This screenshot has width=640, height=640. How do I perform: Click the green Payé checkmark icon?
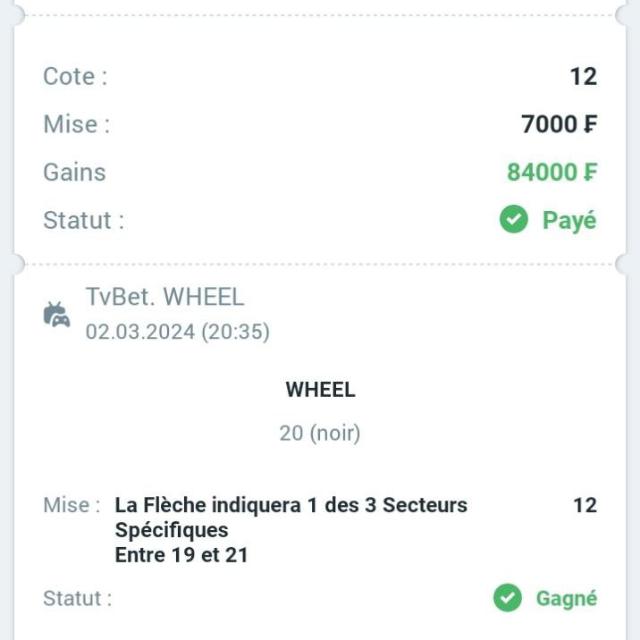[x=513, y=219]
